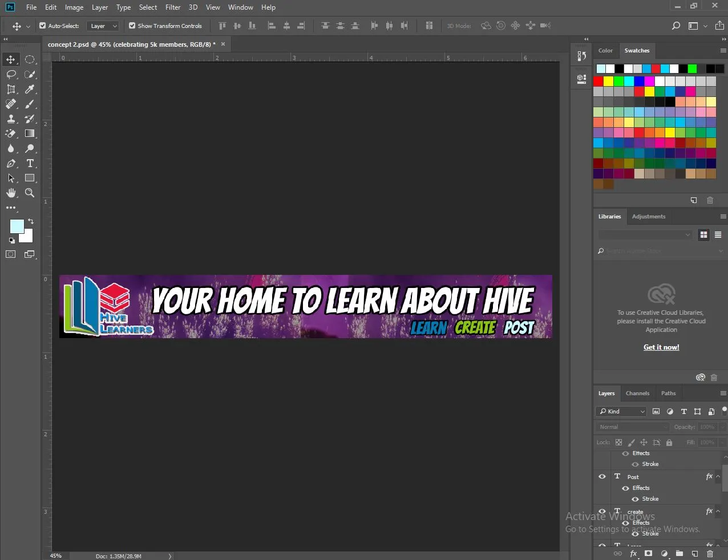Click the Get it now! link
This screenshot has width=728, height=560.
[661, 347]
